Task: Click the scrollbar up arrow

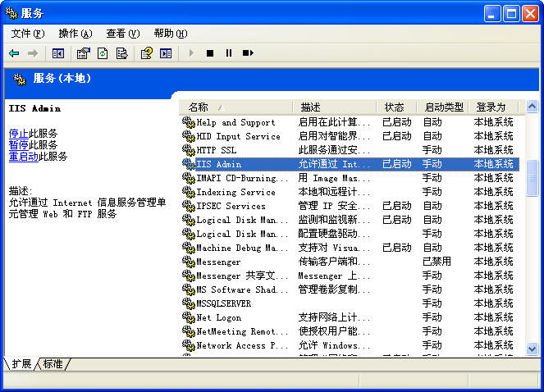Action: coord(532,107)
